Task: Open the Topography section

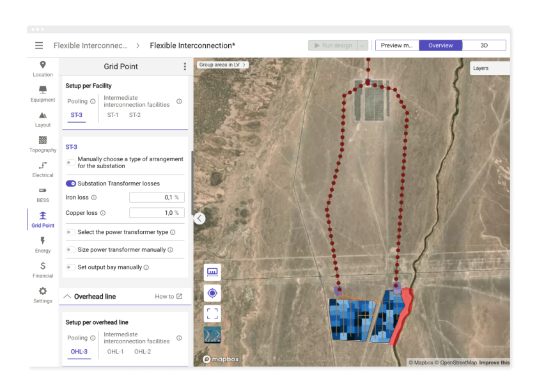Action: (43, 144)
